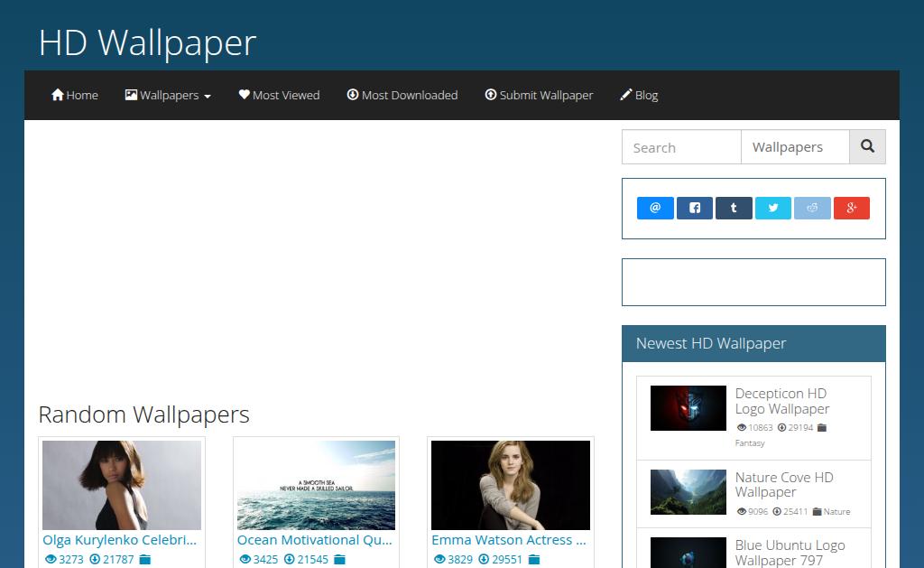Click the heart icon for Most Viewed
924x568 pixels.
[244, 95]
